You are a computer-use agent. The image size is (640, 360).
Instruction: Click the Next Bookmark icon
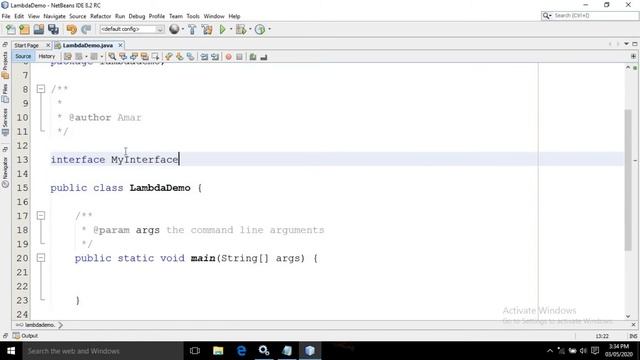pos(180,57)
